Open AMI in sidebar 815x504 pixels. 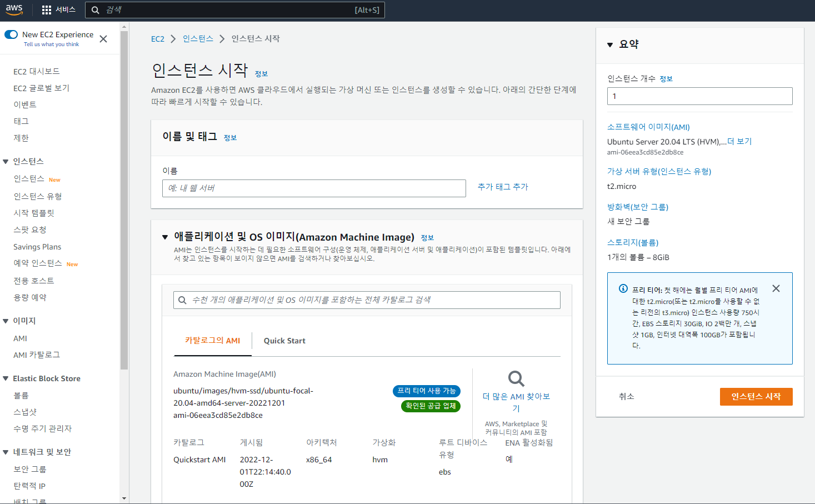pos(20,338)
